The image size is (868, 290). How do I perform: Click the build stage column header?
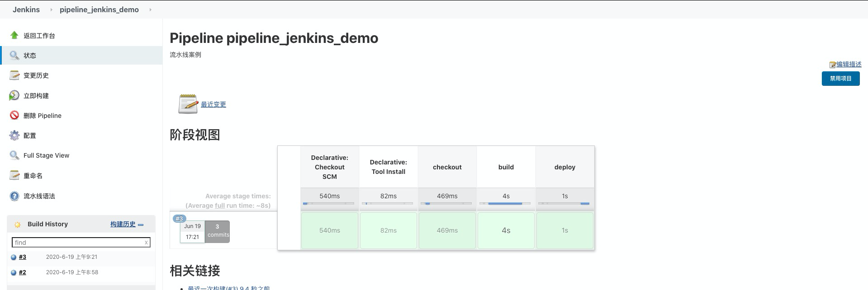pos(506,167)
